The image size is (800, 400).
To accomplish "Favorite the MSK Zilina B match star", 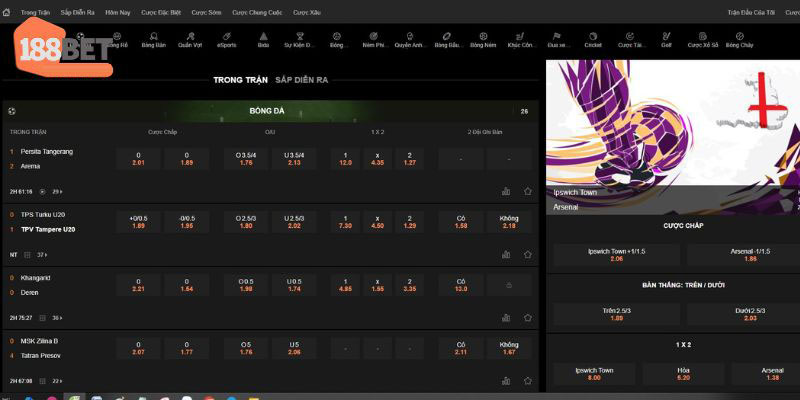I will [x=528, y=381].
